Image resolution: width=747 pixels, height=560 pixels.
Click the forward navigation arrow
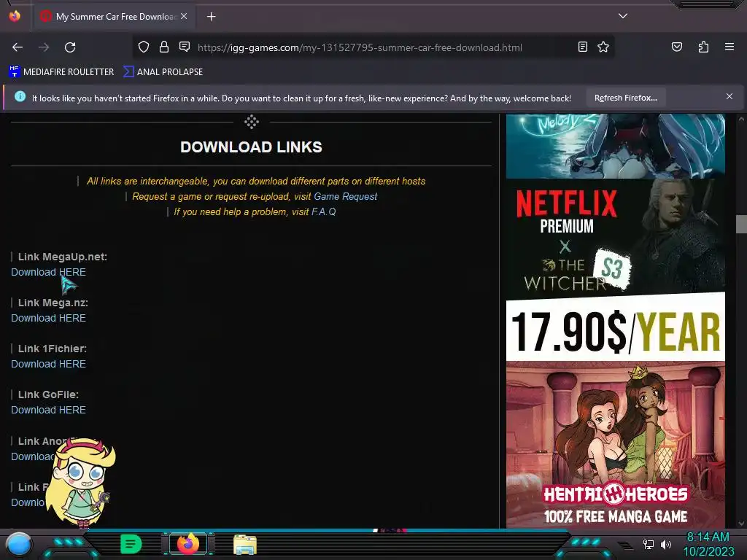tap(44, 47)
